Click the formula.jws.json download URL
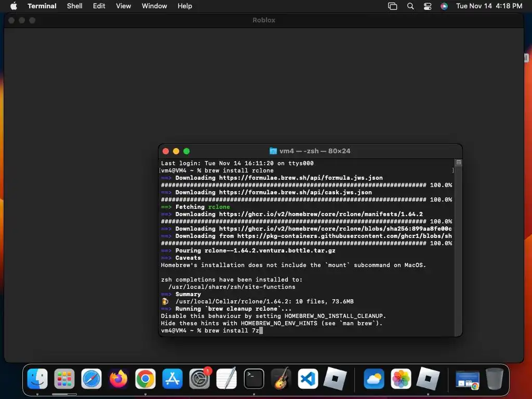Image resolution: width=532 pixels, height=399 pixels. [301, 178]
